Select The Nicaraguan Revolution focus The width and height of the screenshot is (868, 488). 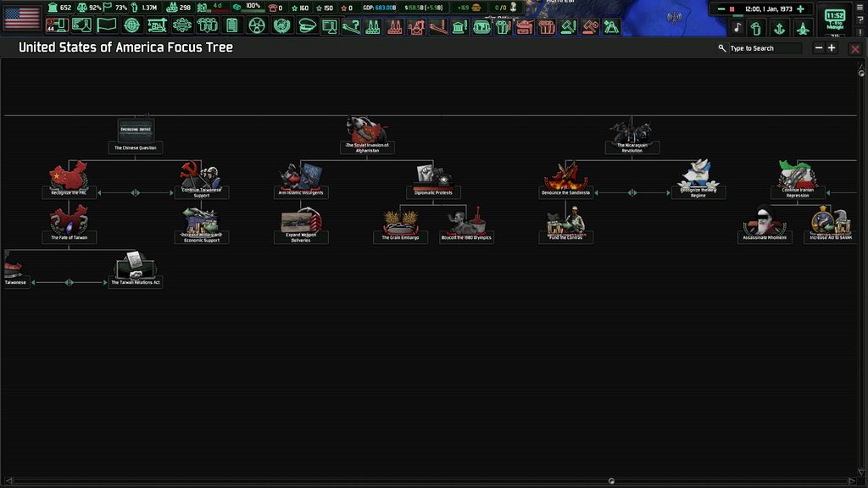click(632, 135)
